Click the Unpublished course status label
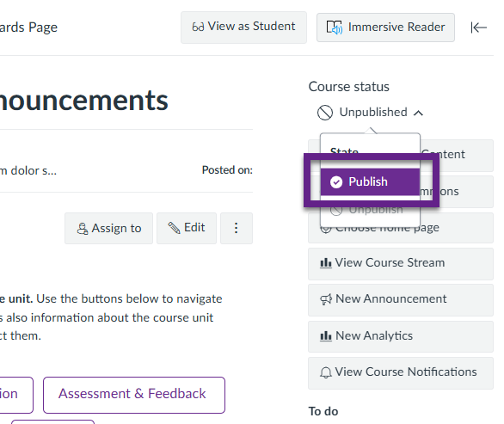Image resolution: width=504 pixels, height=424 pixels. coord(373,112)
